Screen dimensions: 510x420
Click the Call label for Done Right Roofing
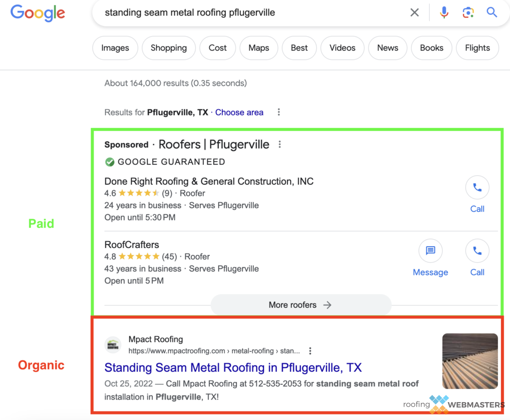click(477, 209)
